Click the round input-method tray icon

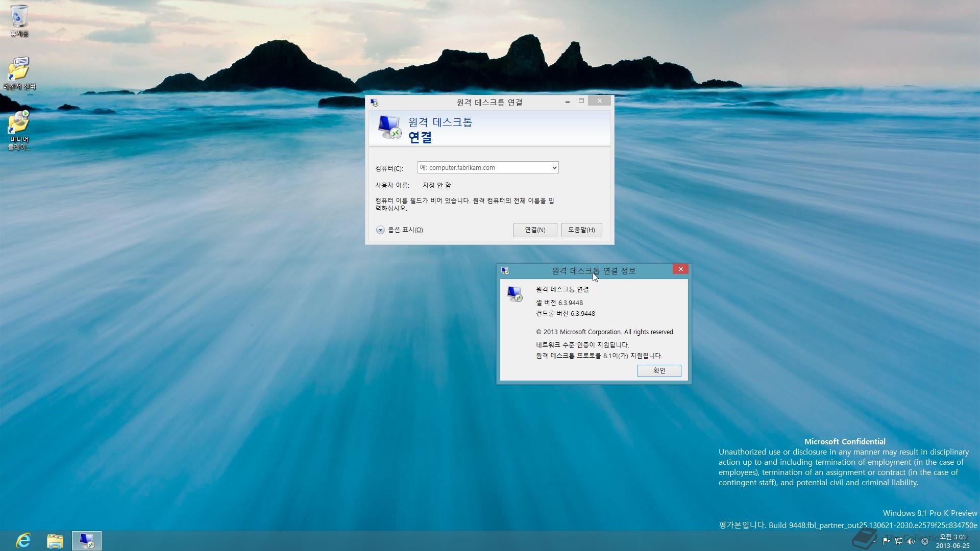924,541
